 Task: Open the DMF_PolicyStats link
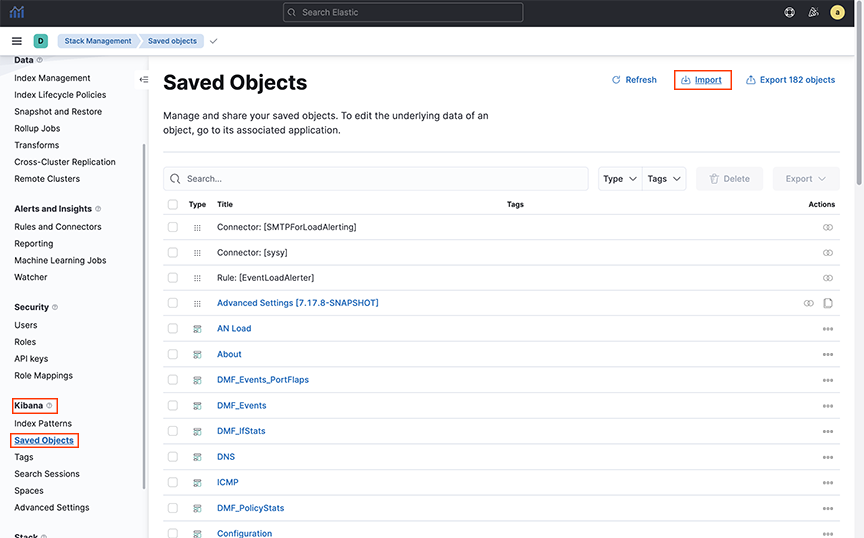(x=251, y=508)
